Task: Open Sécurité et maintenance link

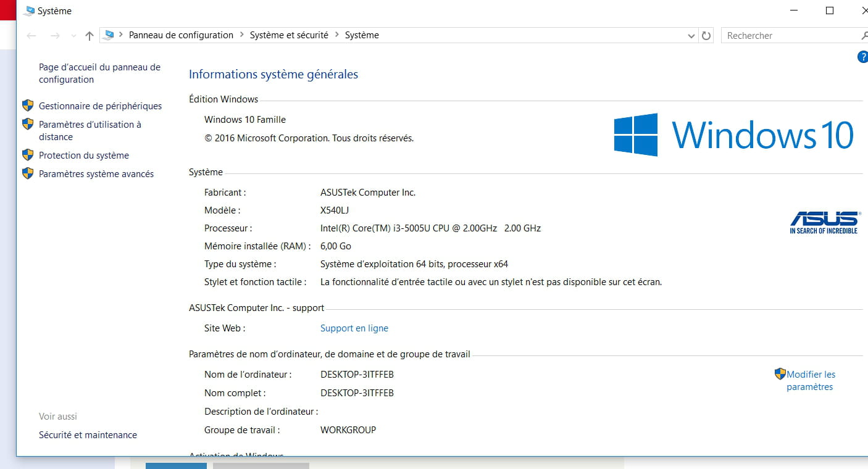Action: click(x=88, y=435)
